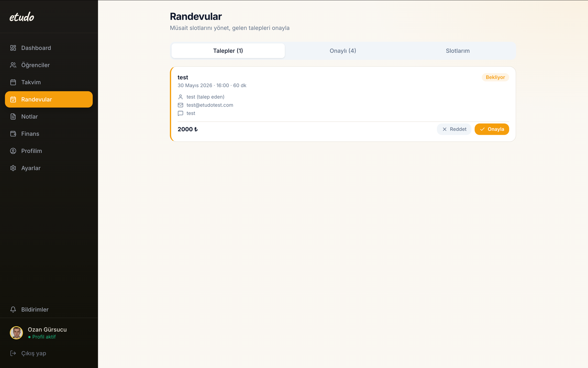Select the Talepler (1) tab
Image resolution: width=588 pixels, height=368 pixels.
pos(228,51)
